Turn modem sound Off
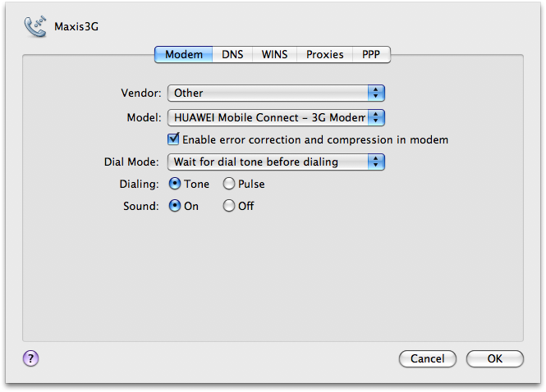Viewport: 546px width, 392px height. (x=229, y=206)
